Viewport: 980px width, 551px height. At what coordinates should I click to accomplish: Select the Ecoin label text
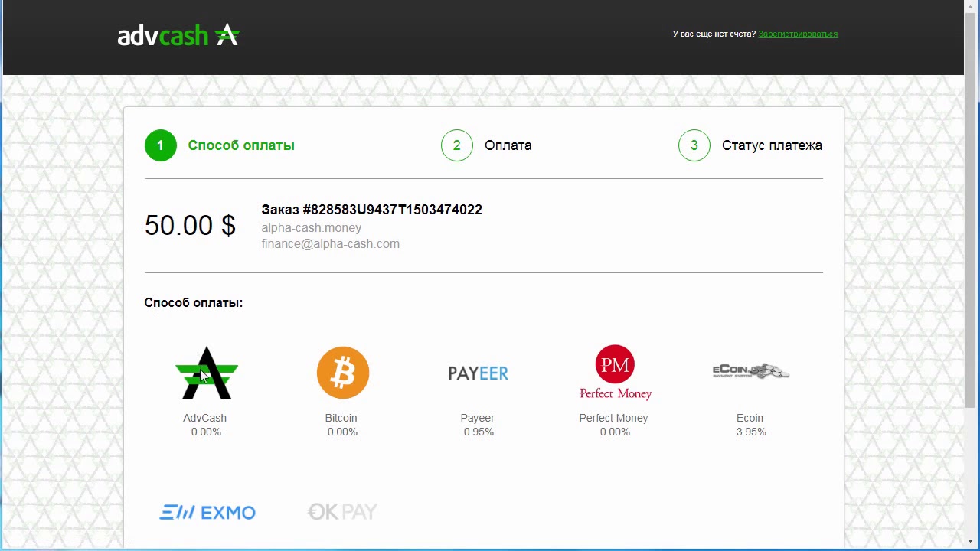tap(750, 418)
